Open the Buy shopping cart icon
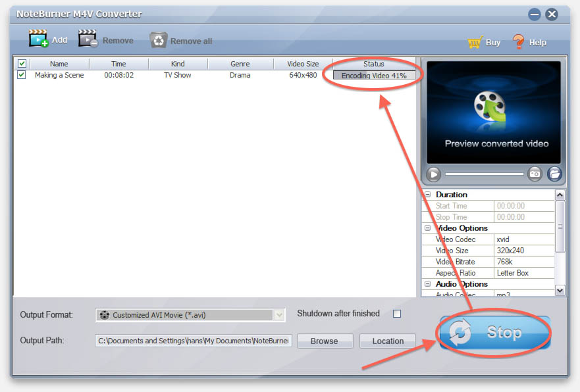This screenshot has height=392, width=580. tap(475, 42)
